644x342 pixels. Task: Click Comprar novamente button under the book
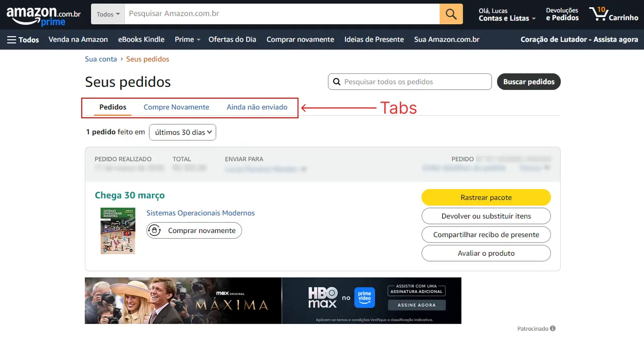pyautogui.click(x=194, y=230)
